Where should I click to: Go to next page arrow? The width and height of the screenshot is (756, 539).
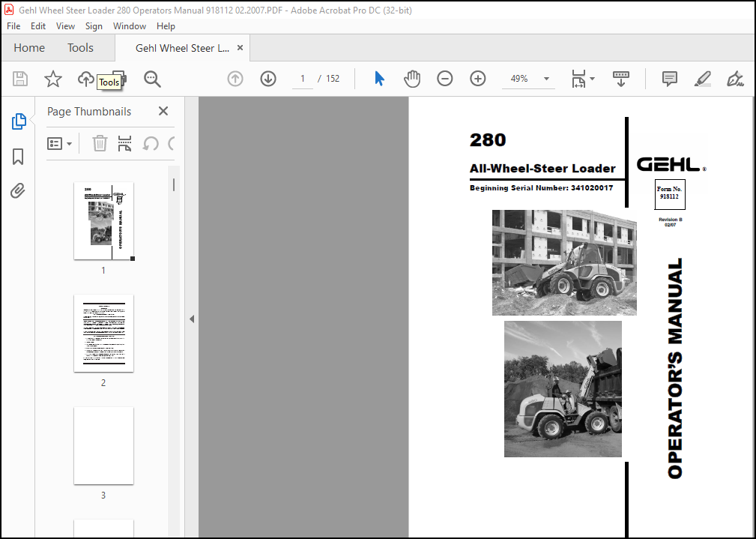[x=268, y=79]
